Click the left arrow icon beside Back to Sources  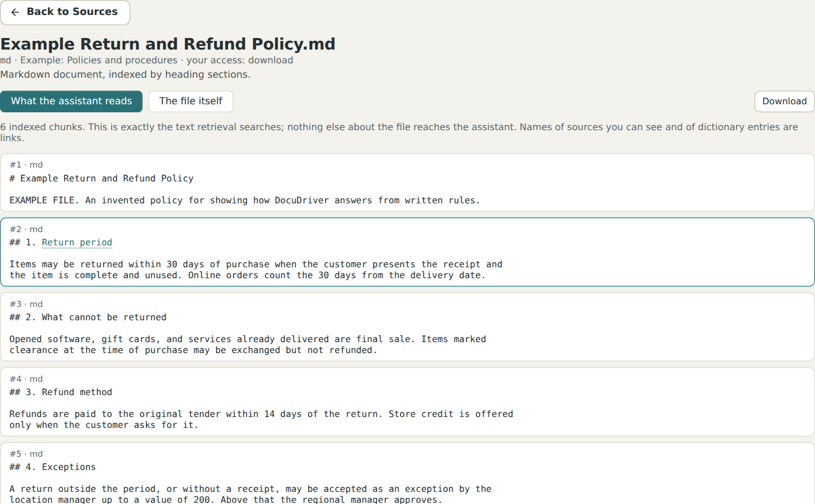[x=15, y=12]
